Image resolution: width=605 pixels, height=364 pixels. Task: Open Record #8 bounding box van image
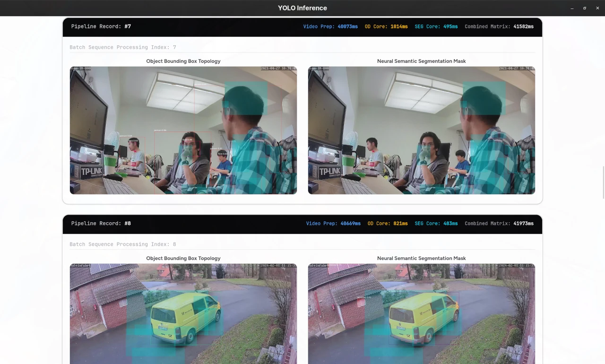183,313
